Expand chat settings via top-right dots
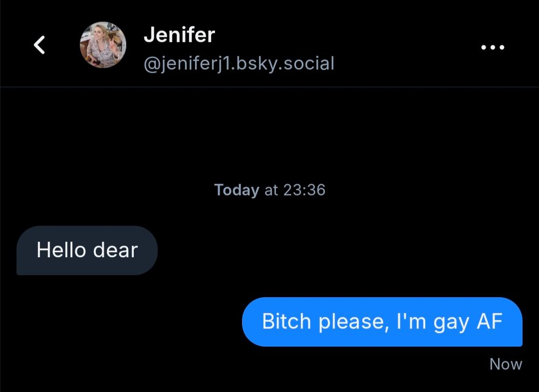The height and width of the screenshot is (392, 539). pyautogui.click(x=493, y=47)
